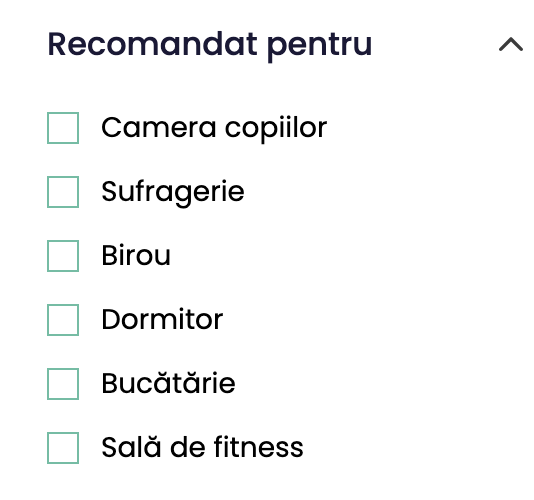Pick the Dormitor label text
This screenshot has height=500, width=534.
(162, 319)
